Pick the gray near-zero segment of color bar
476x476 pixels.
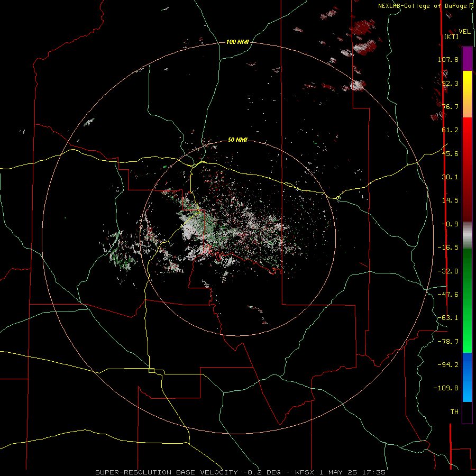click(467, 235)
